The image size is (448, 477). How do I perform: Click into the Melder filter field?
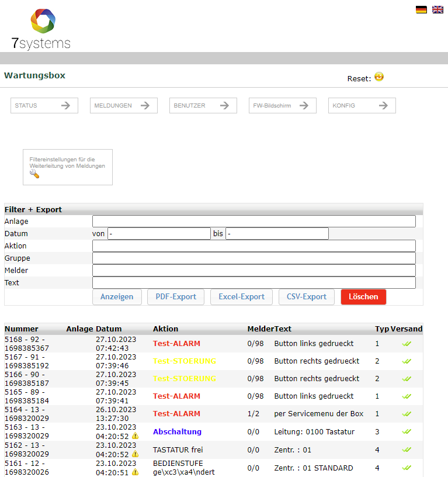click(254, 270)
